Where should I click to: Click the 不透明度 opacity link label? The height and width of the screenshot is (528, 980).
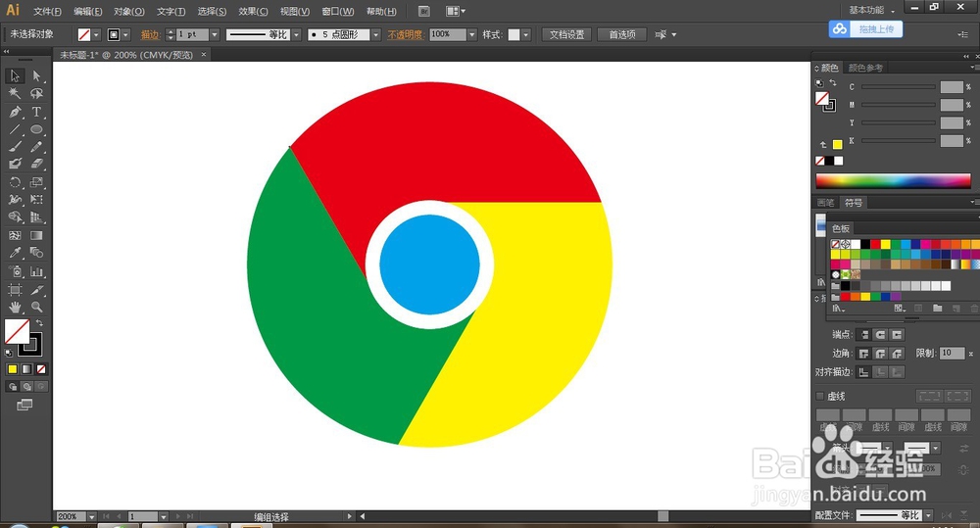point(405,35)
